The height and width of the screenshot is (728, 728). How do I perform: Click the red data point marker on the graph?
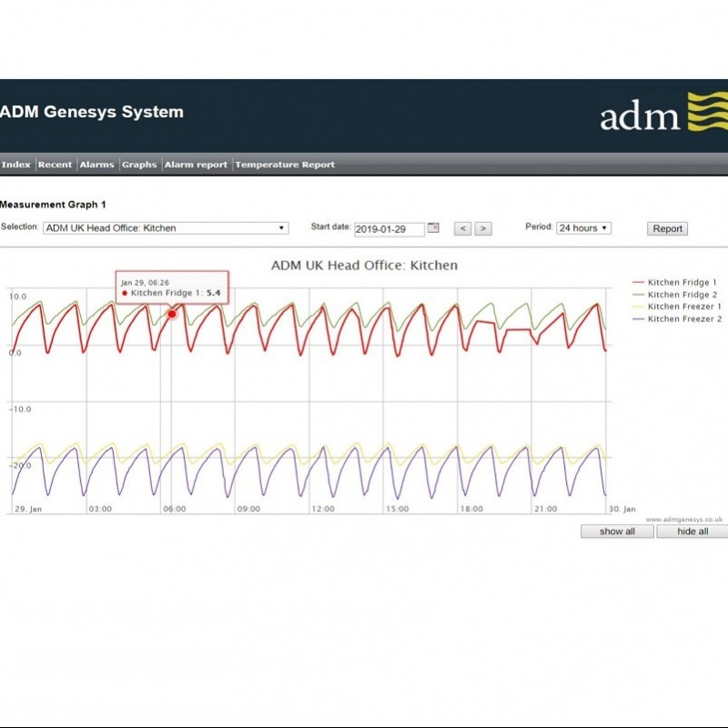(172, 314)
